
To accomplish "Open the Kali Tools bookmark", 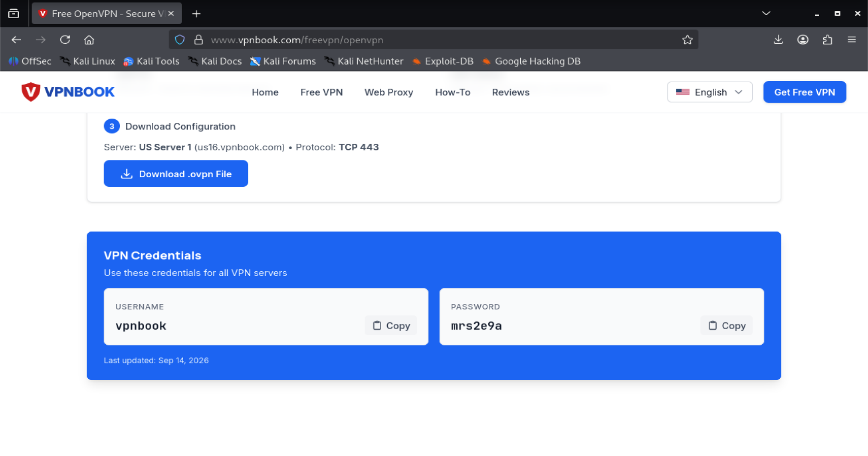I will pos(151,61).
